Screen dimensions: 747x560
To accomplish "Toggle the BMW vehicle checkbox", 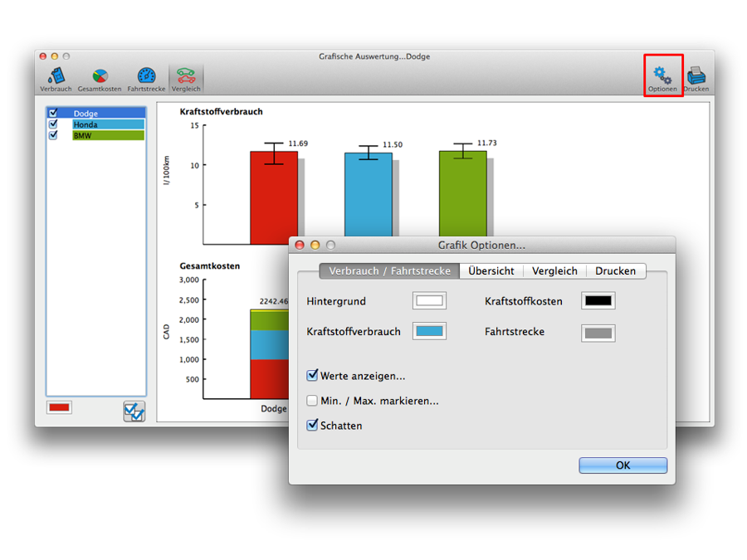I will 53,135.
